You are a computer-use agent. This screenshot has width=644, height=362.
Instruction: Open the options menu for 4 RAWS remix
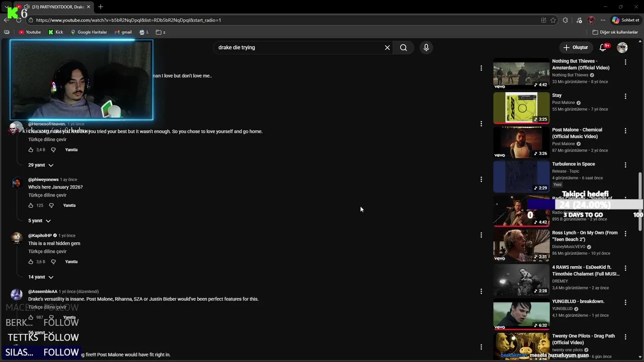click(625, 268)
